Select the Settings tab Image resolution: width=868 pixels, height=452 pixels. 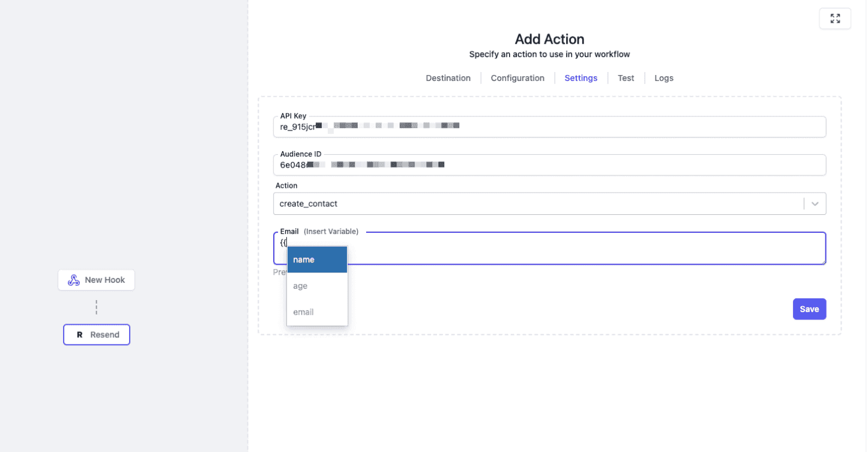tap(580, 78)
